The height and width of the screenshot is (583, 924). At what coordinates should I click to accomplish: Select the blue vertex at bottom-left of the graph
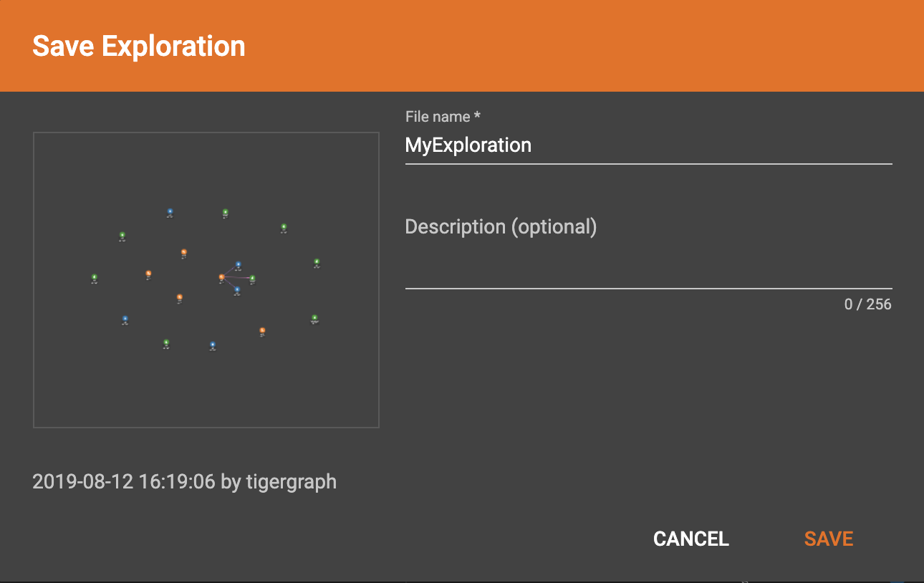coord(125,318)
